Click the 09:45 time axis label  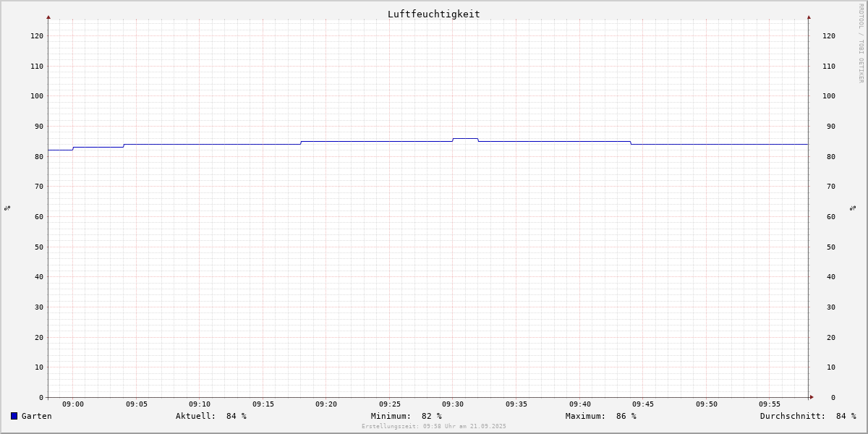click(x=643, y=404)
